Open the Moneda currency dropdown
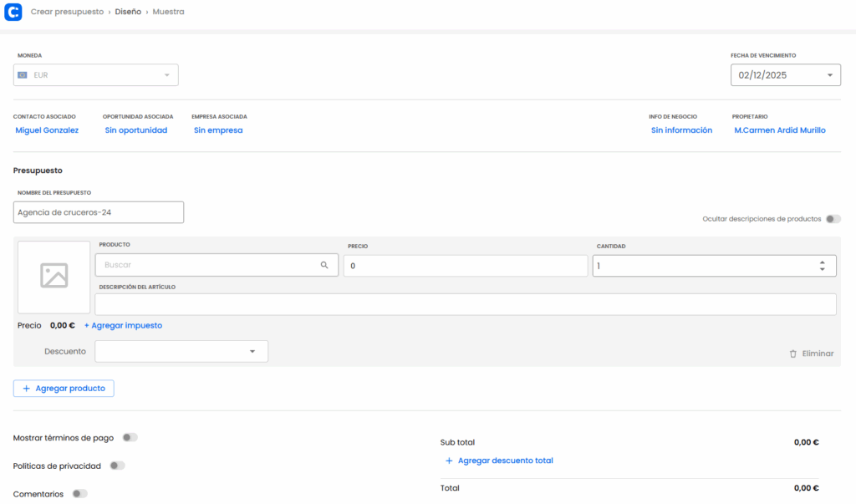Screen dimensions: 856x504 coord(166,75)
